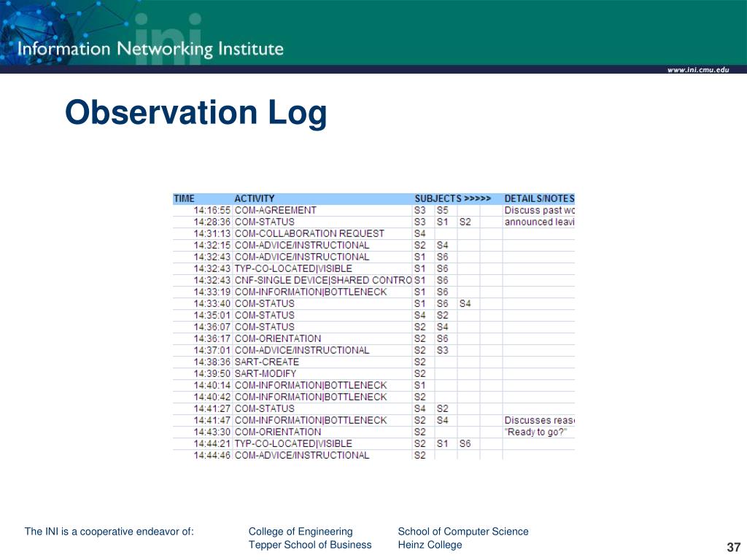The width and height of the screenshot is (747, 560).
Task: Click the College of Engineering text
Action: tap(301, 532)
